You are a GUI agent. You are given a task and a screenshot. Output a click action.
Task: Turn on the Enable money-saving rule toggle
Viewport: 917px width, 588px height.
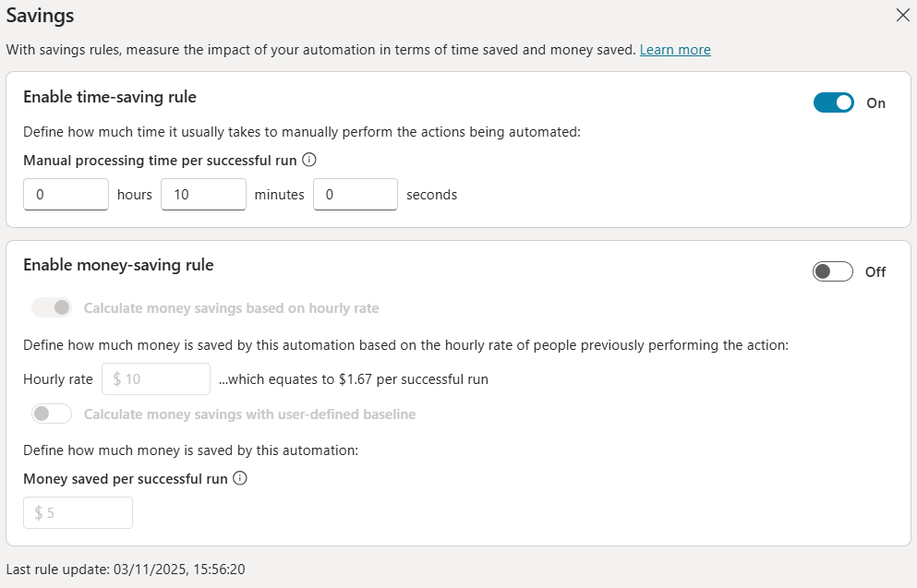[832, 270]
